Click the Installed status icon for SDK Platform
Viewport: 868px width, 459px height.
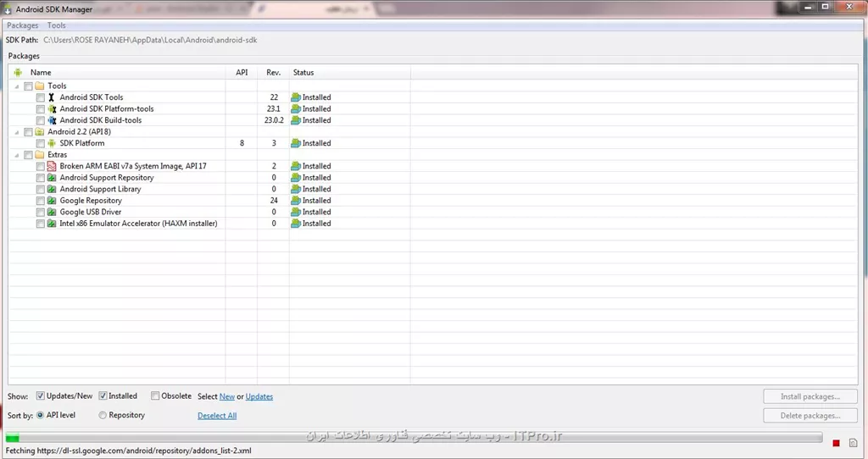click(296, 143)
